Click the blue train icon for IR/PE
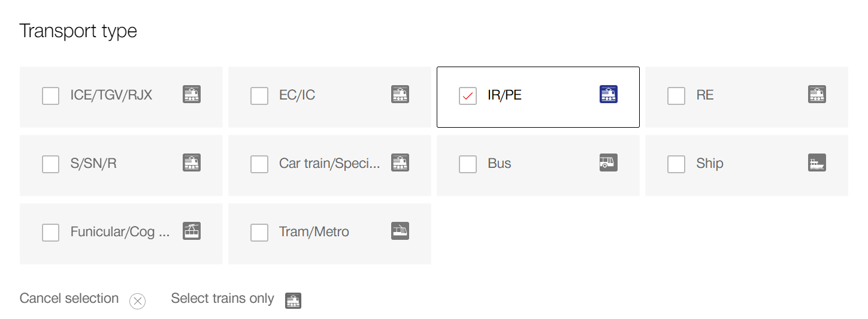 (609, 94)
